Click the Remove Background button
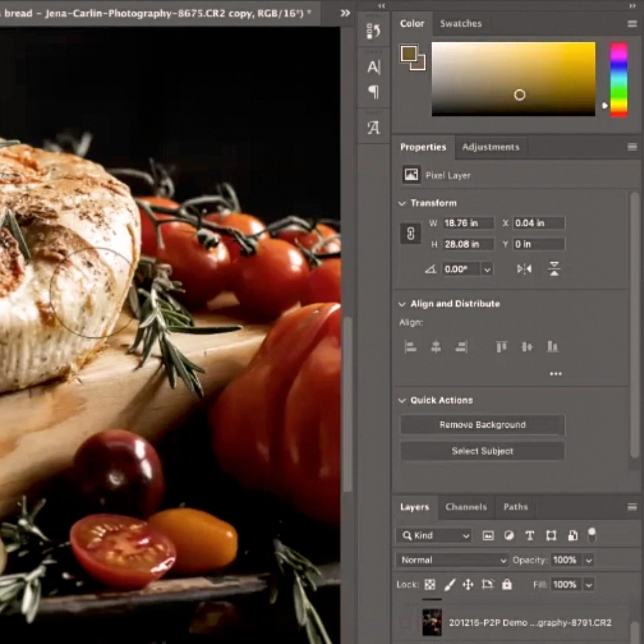 pos(482,425)
